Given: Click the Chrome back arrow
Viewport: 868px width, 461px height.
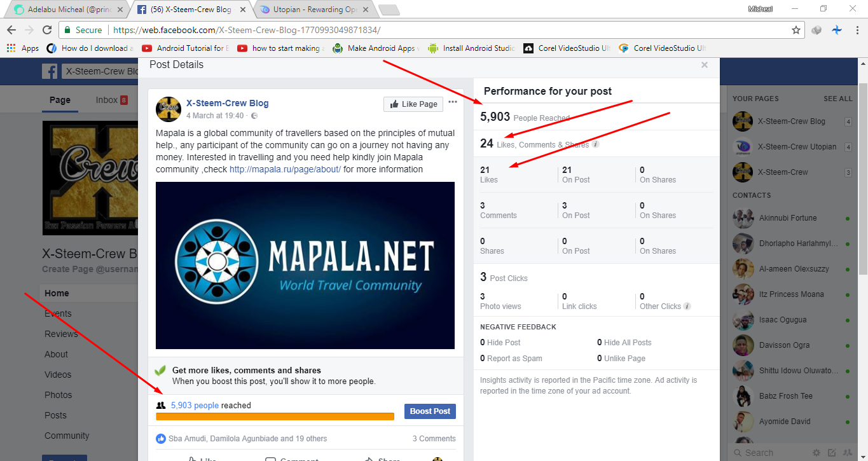Looking at the screenshot, I should coord(11,30).
